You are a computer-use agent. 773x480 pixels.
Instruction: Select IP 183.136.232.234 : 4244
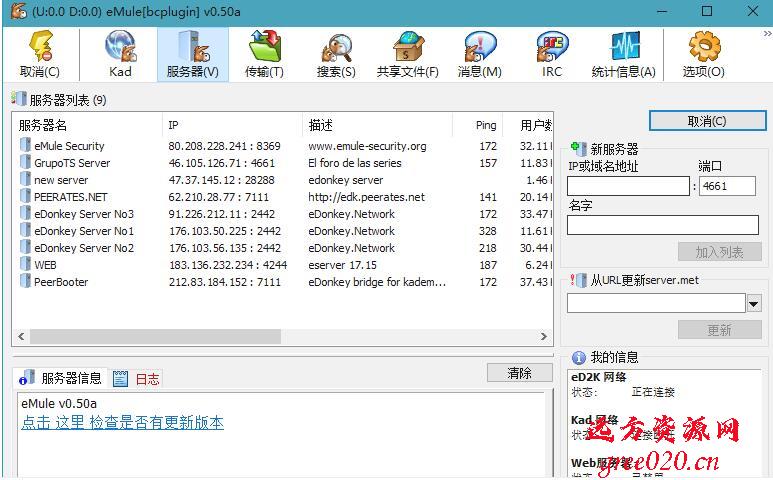click(x=228, y=265)
